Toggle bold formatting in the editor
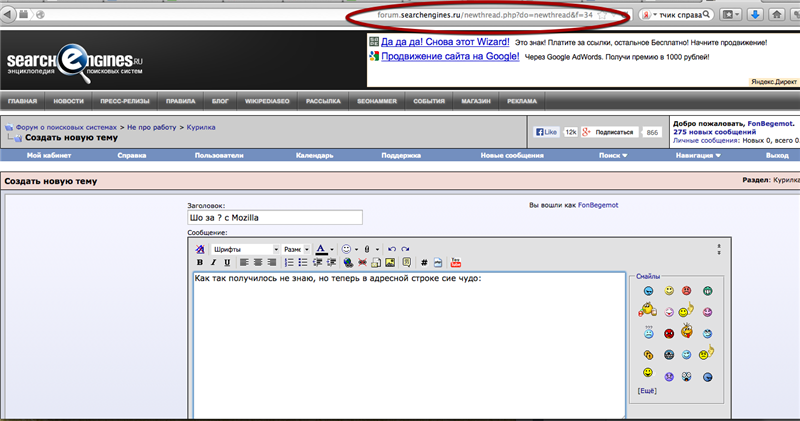This screenshot has height=421, width=800. pyautogui.click(x=200, y=262)
